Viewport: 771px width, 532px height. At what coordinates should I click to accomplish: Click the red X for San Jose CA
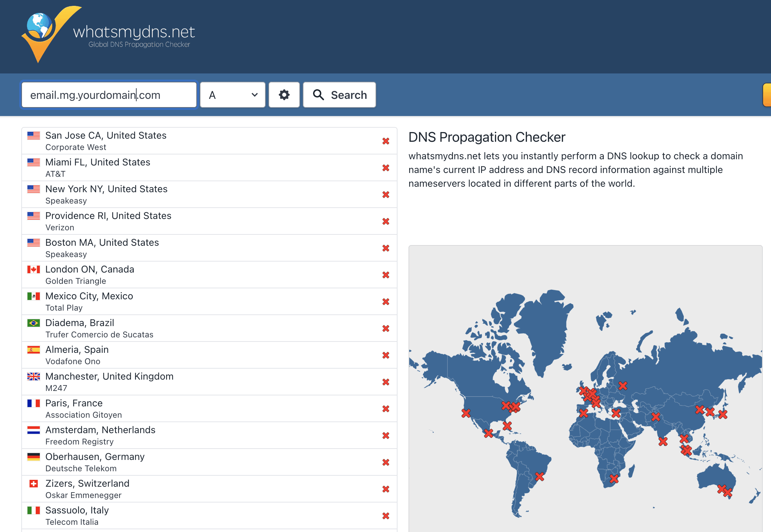[386, 141]
